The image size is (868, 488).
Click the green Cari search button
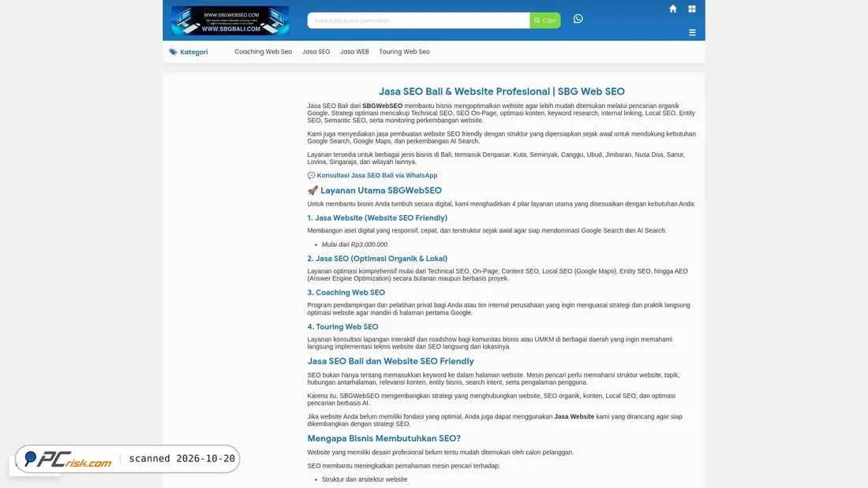(x=544, y=20)
